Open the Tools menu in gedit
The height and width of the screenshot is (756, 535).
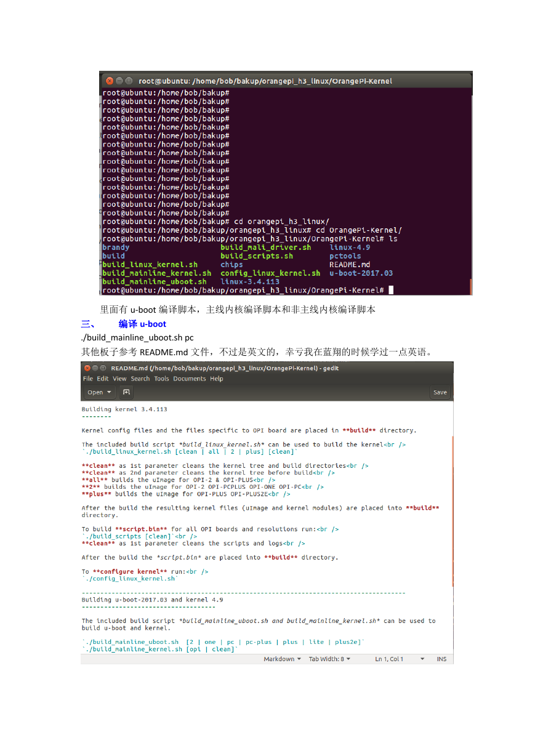click(x=161, y=379)
